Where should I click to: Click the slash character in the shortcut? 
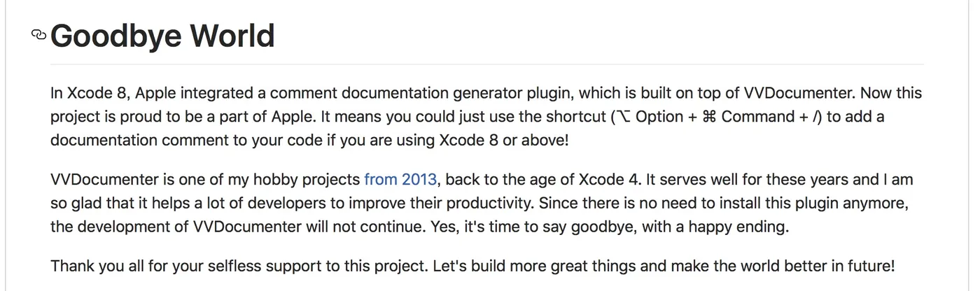[x=818, y=116]
